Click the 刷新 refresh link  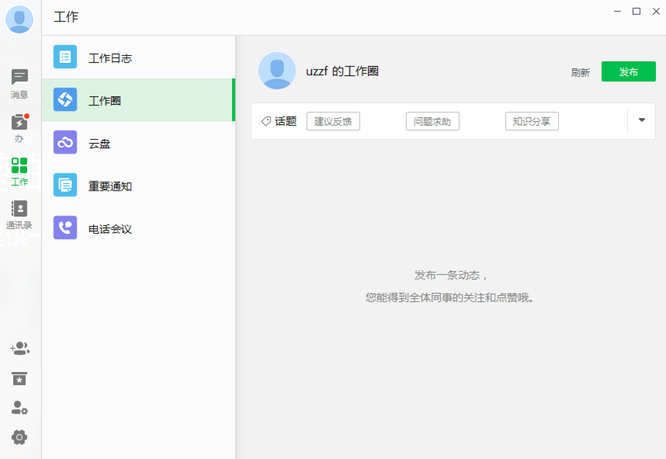pos(580,73)
